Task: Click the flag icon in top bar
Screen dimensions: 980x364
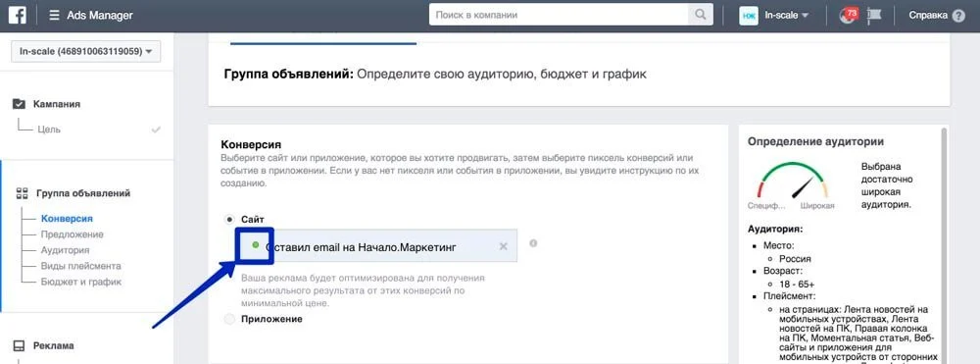Action: click(874, 15)
